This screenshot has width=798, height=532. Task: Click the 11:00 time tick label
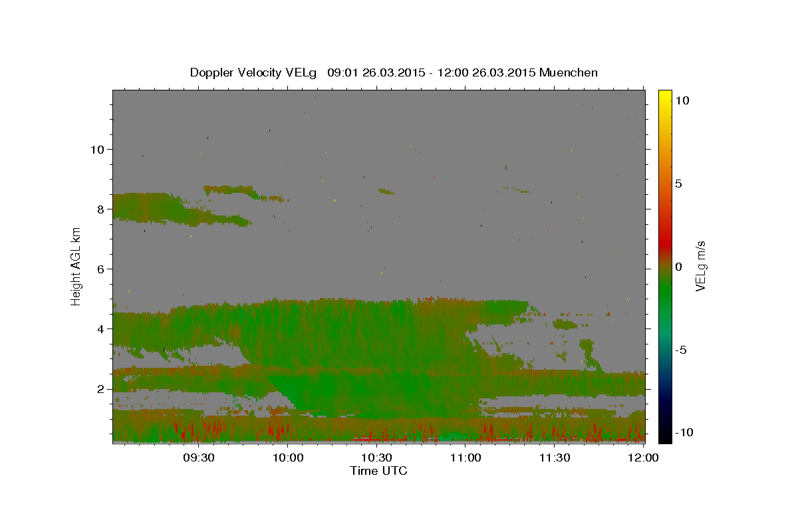(x=465, y=458)
